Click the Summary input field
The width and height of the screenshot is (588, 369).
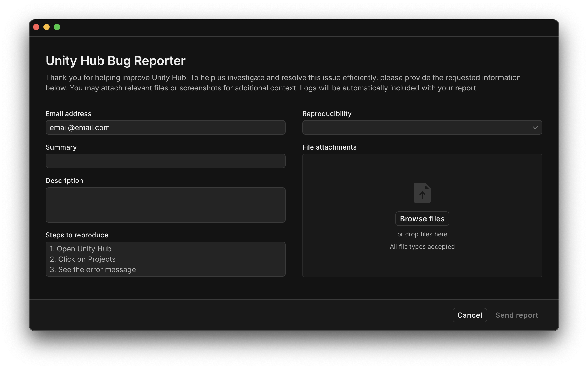tap(165, 161)
